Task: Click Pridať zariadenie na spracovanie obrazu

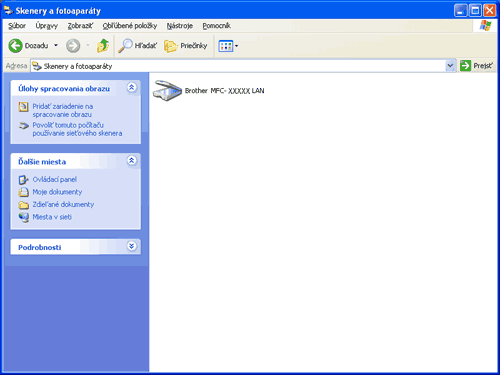Action: (63, 110)
